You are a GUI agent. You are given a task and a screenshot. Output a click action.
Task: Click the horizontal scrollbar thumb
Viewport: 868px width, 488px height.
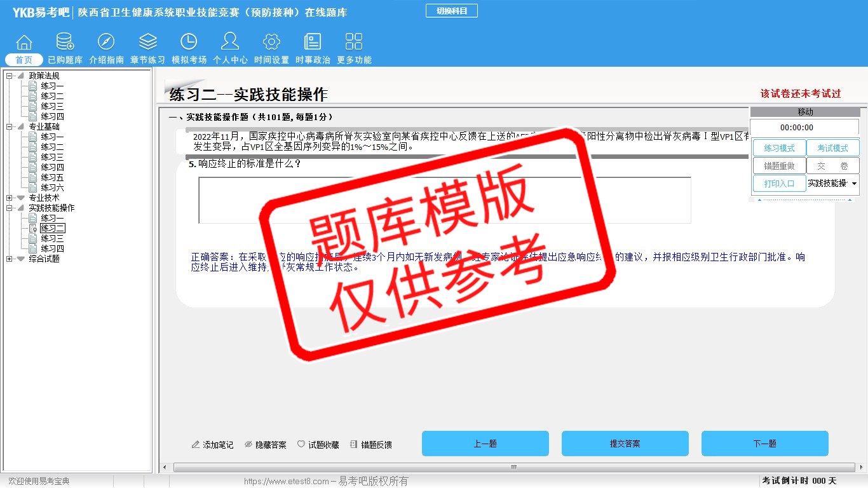pyautogui.click(x=513, y=468)
